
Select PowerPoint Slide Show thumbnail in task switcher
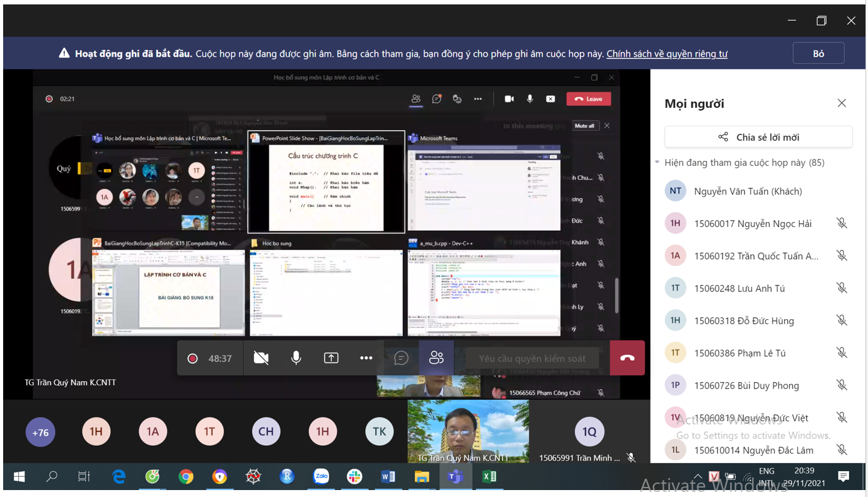(x=327, y=182)
